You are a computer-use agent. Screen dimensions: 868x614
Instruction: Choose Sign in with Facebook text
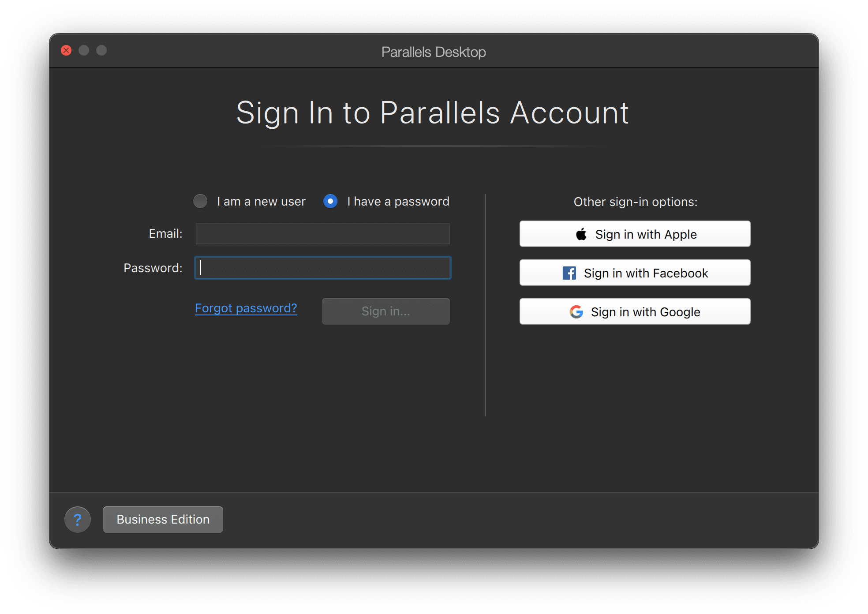[646, 273]
